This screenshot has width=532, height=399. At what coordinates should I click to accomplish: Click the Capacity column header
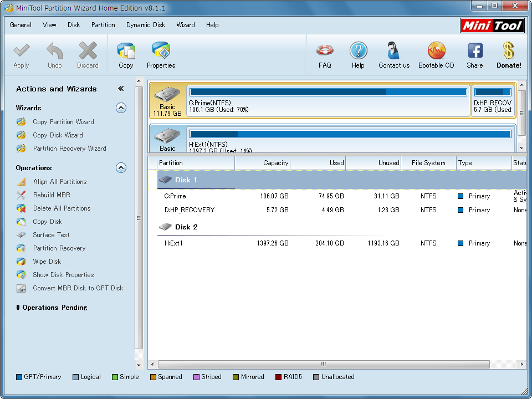[x=263, y=163]
